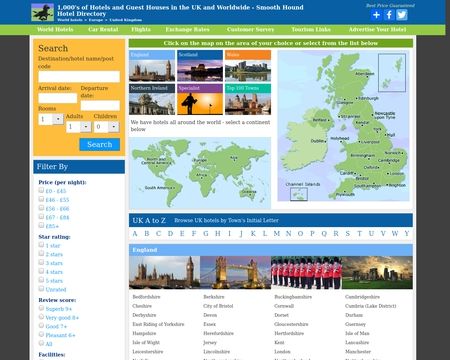
Task: Open Tourism Links menu item
Action: point(311,29)
